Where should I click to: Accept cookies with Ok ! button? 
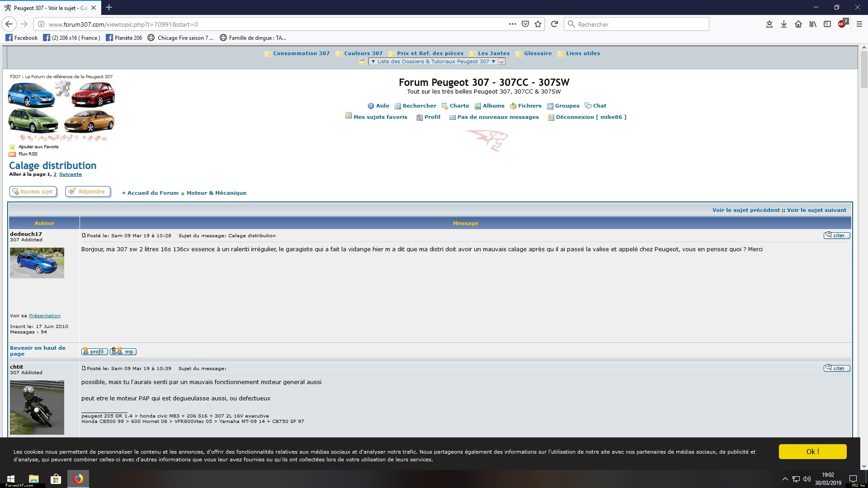(x=812, y=451)
